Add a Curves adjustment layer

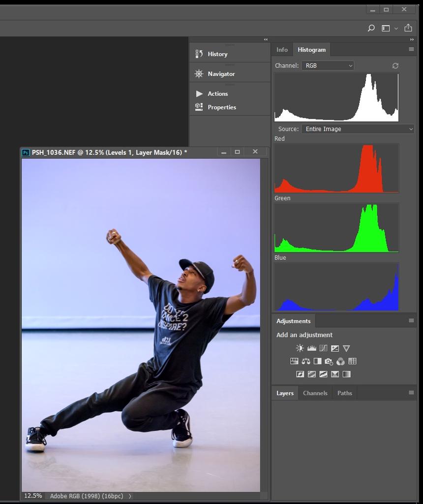tap(323, 348)
